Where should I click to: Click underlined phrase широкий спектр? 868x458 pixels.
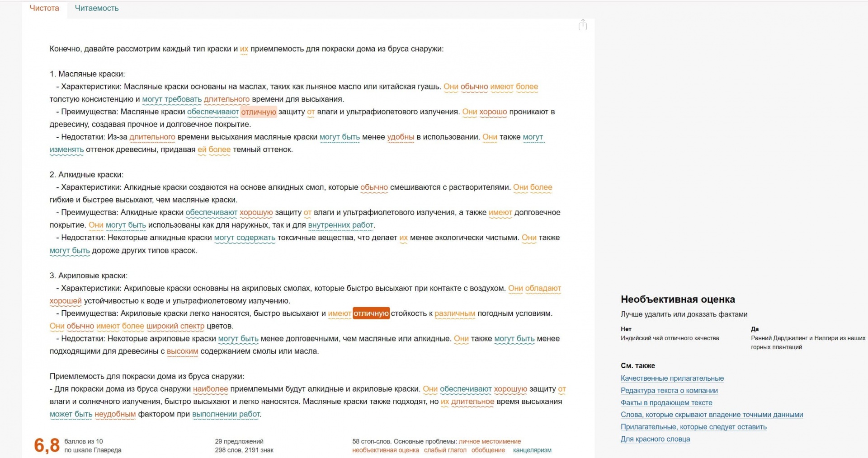[x=175, y=326]
